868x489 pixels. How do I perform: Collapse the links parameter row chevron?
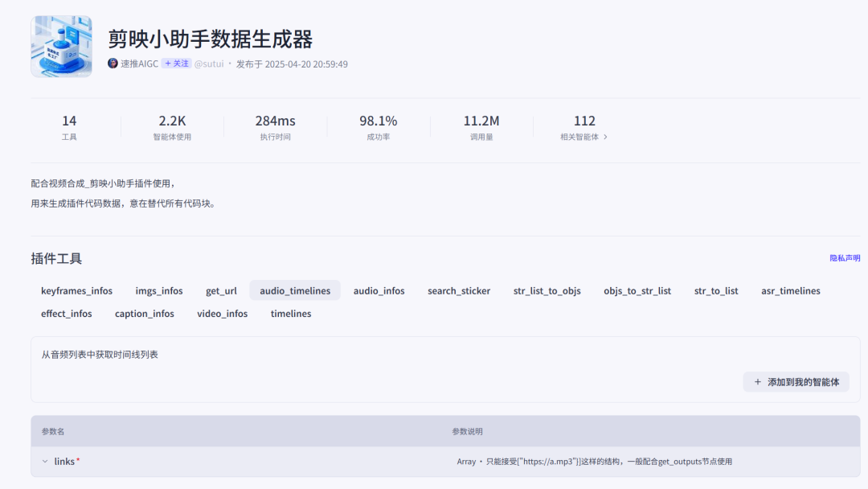pos(45,462)
